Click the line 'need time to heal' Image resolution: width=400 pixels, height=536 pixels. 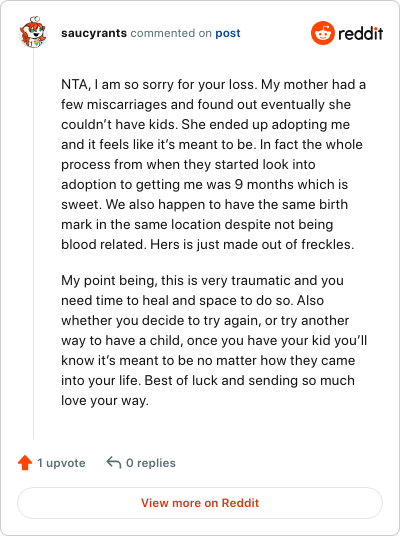[192, 300]
